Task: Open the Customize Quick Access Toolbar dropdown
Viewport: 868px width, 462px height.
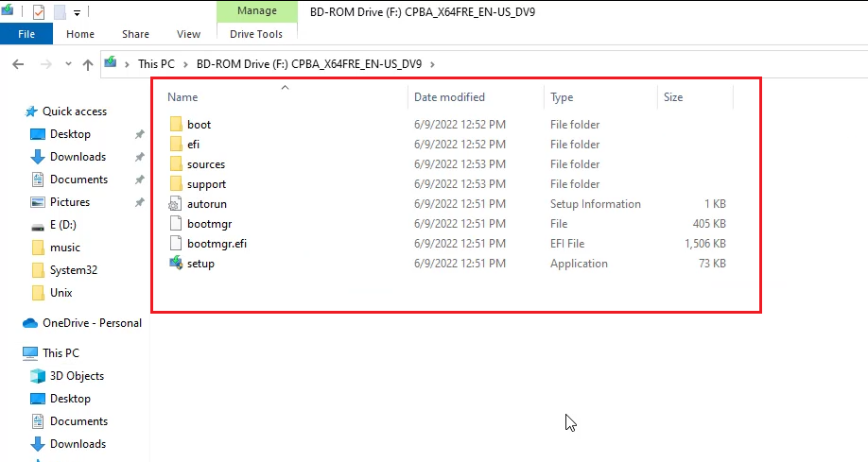Action: tap(77, 12)
